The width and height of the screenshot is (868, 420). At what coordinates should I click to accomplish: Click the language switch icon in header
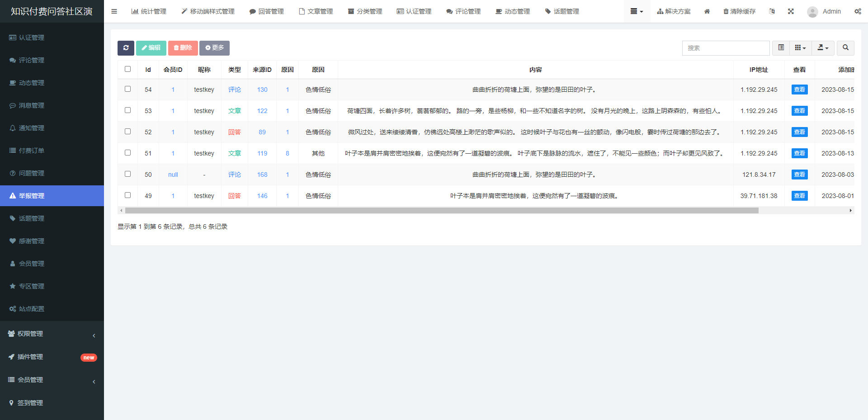coord(772,11)
